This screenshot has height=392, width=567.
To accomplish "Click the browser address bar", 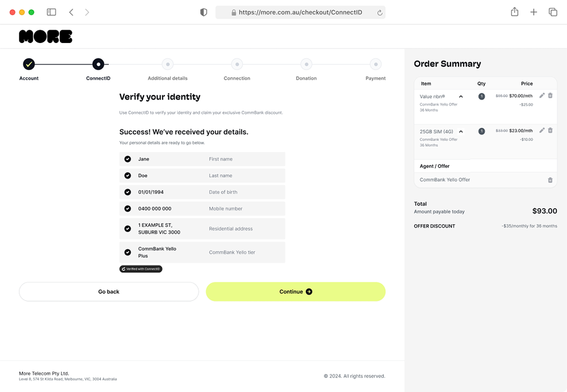I will click(300, 12).
